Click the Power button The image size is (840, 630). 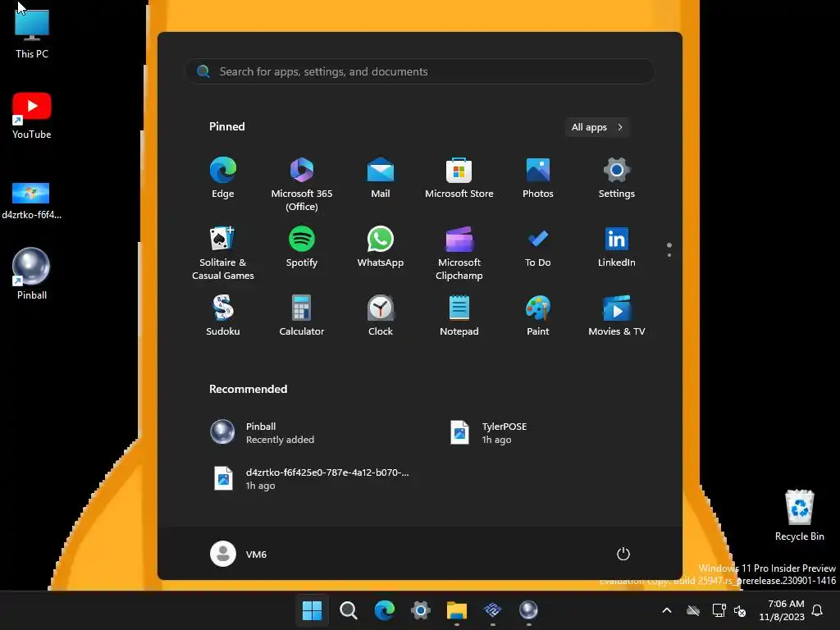pos(623,554)
